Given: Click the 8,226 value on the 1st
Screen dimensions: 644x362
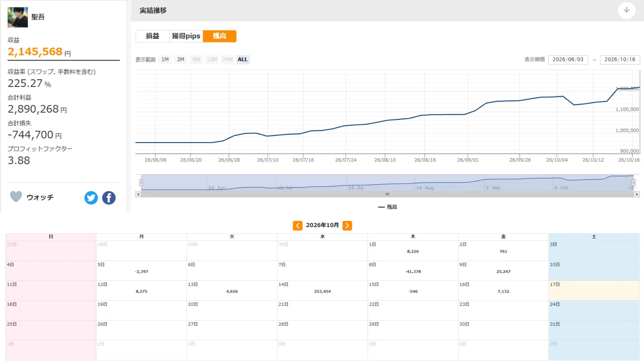Looking at the screenshot, I should click(413, 251).
